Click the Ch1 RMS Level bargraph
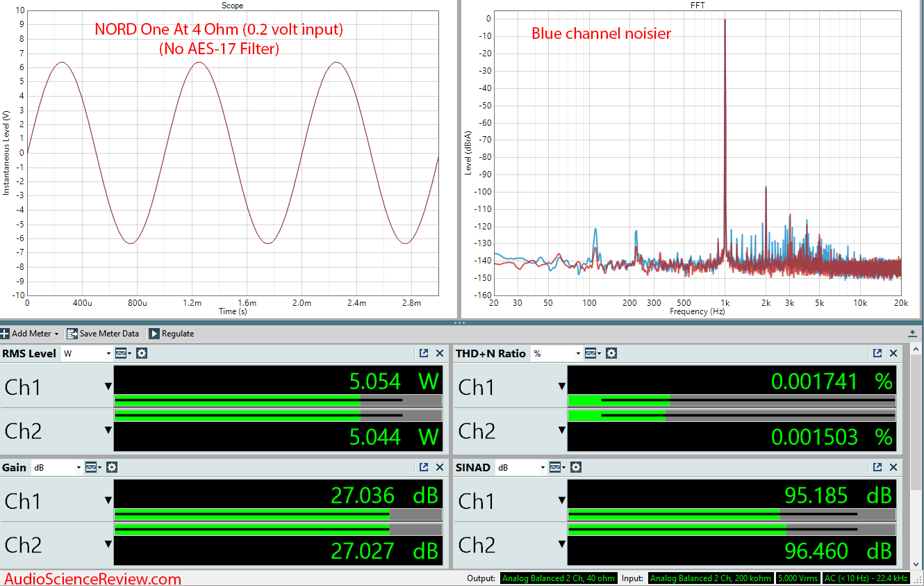Screen dimensions: 924x586 (x=278, y=400)
